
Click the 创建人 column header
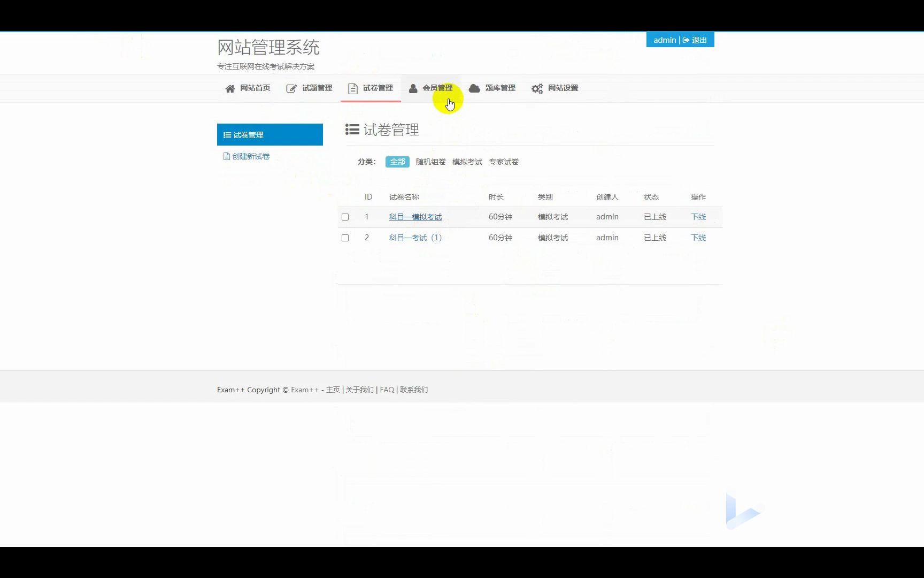[x=607, y=197]
